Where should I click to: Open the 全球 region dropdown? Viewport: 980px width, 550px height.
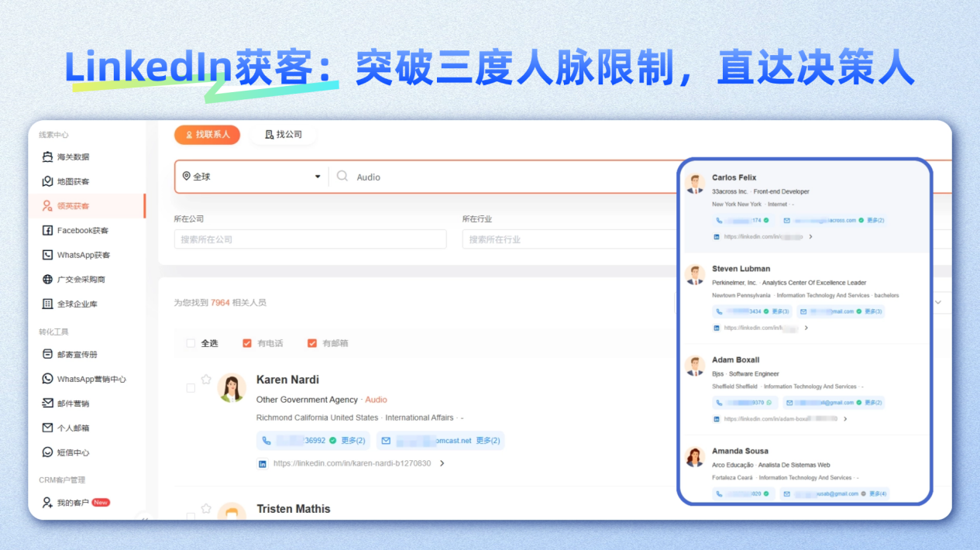[x=252, y=177]
